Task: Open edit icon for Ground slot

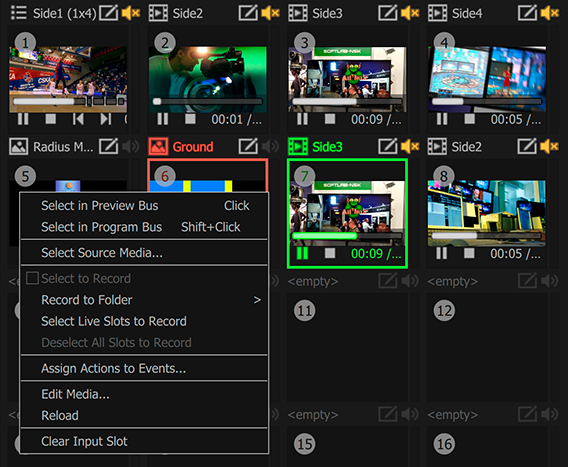Action: point(248,146)
